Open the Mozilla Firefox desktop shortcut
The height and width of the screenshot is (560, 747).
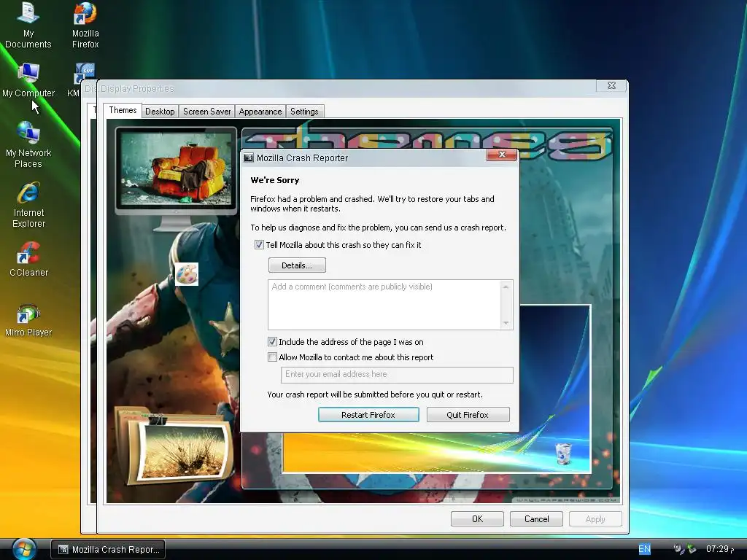pos(85,25)
